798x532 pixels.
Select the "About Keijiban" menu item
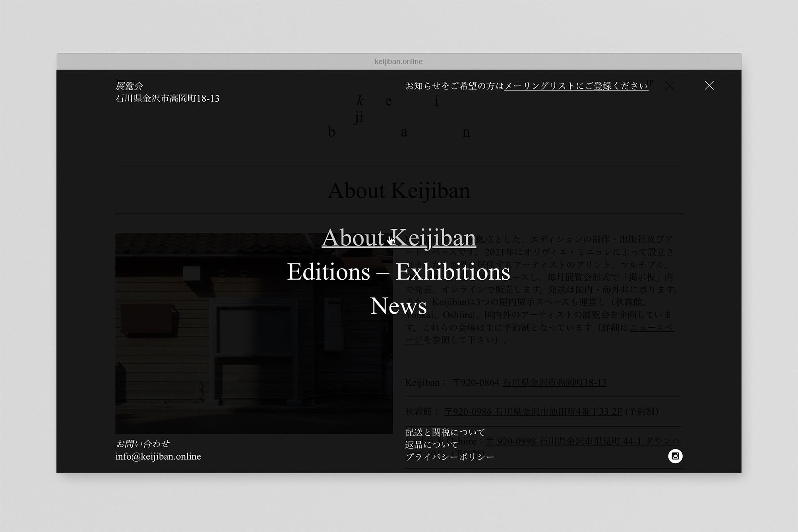coord(399,238)
